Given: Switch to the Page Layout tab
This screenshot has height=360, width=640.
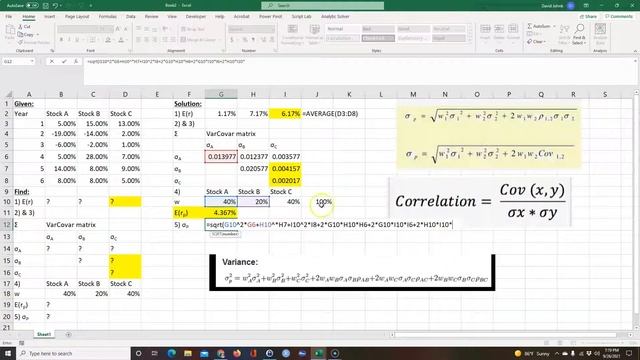Looking at the screenshot, I should (x=77, y=17).
